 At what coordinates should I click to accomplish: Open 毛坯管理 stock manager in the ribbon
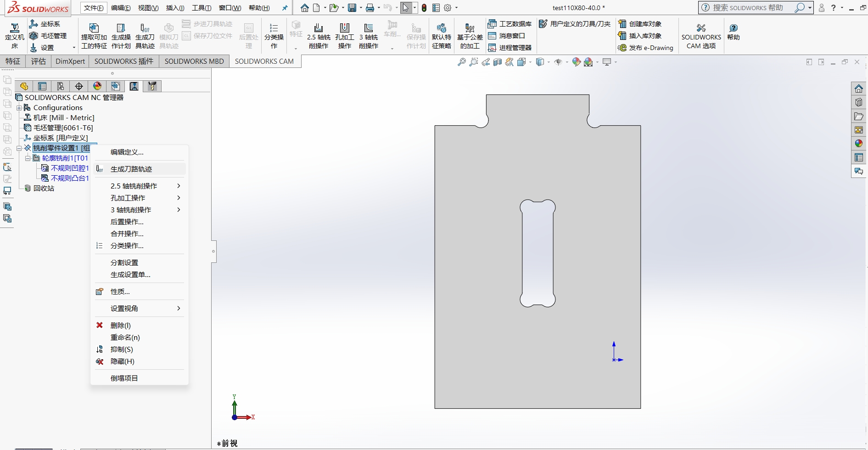[x=48, y=36]
